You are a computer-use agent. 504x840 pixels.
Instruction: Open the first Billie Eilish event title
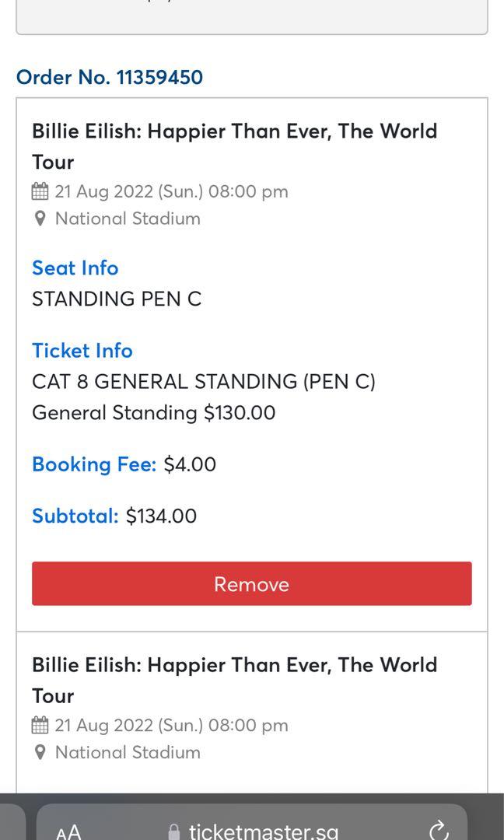[x=233, y=148]
